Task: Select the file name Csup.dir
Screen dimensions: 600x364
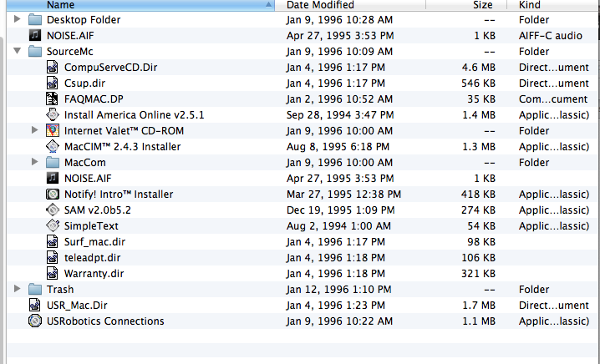Action: coord(84,83)
